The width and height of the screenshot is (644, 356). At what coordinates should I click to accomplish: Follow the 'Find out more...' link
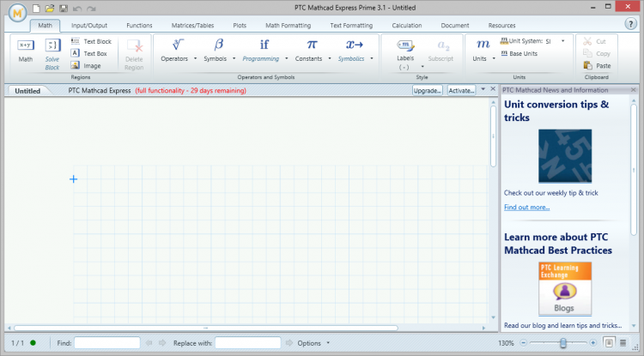click(x=526, y=208)
